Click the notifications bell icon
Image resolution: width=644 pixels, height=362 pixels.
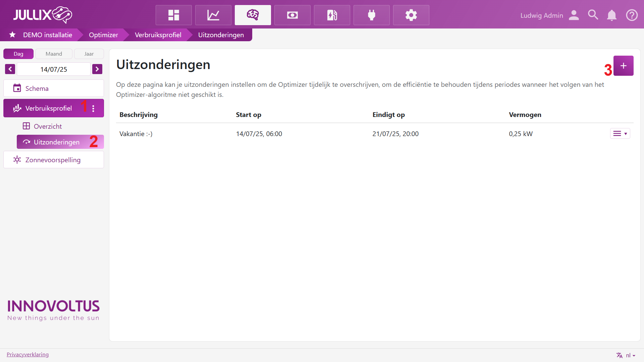point(611,15)
